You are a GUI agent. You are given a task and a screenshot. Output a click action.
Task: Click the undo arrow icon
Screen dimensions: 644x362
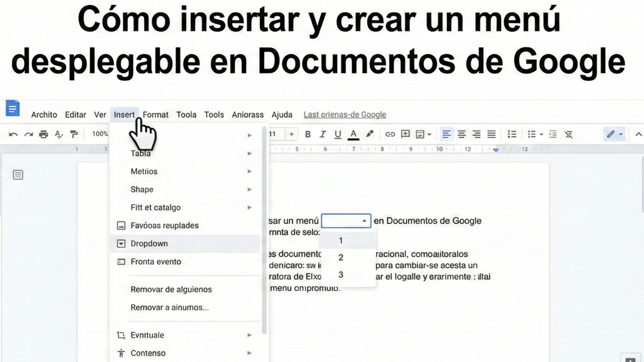pyautogui.click(x=14, y=134)
